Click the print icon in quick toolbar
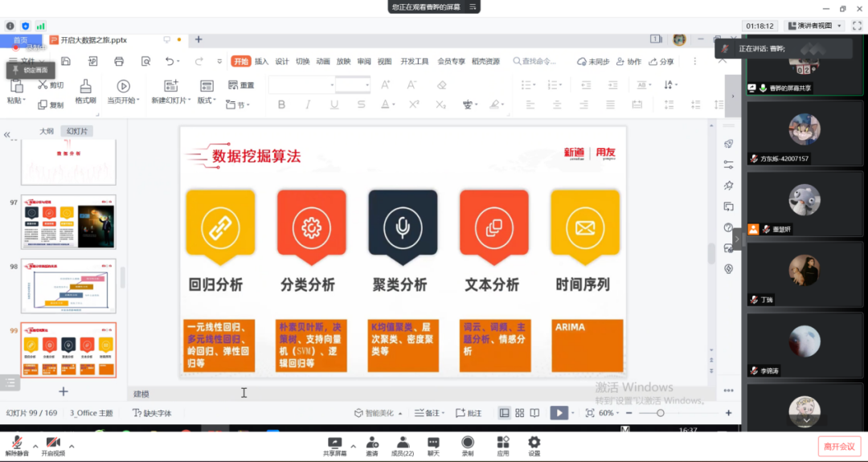 119,61
